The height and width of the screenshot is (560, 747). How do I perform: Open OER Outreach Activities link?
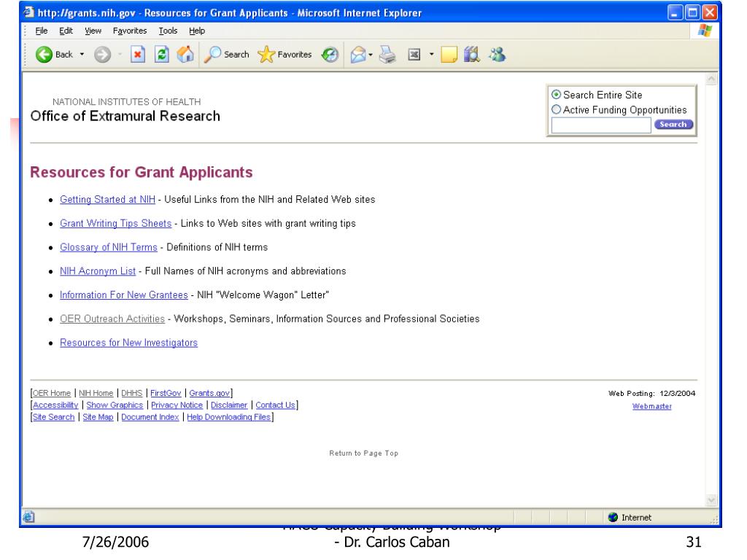[112, 319]
